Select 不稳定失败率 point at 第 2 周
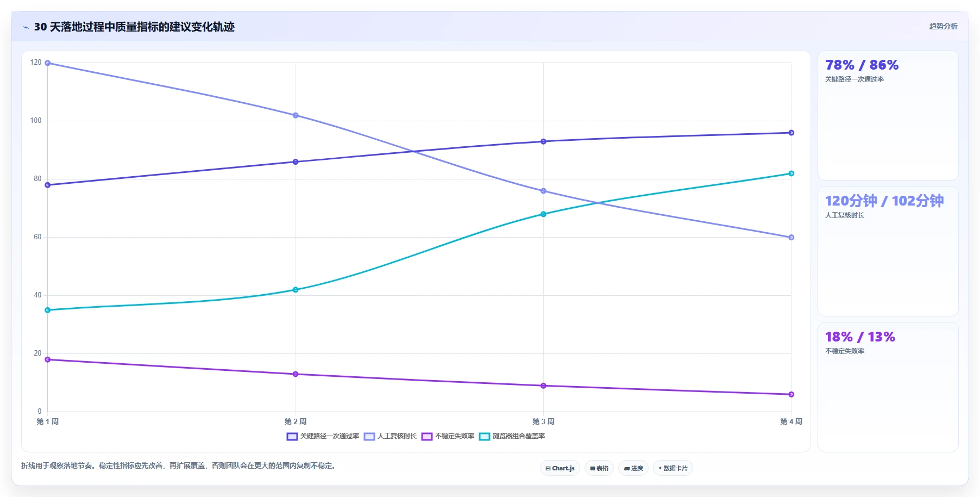This screenshot has width=980, height=497. tap(296, 374)
